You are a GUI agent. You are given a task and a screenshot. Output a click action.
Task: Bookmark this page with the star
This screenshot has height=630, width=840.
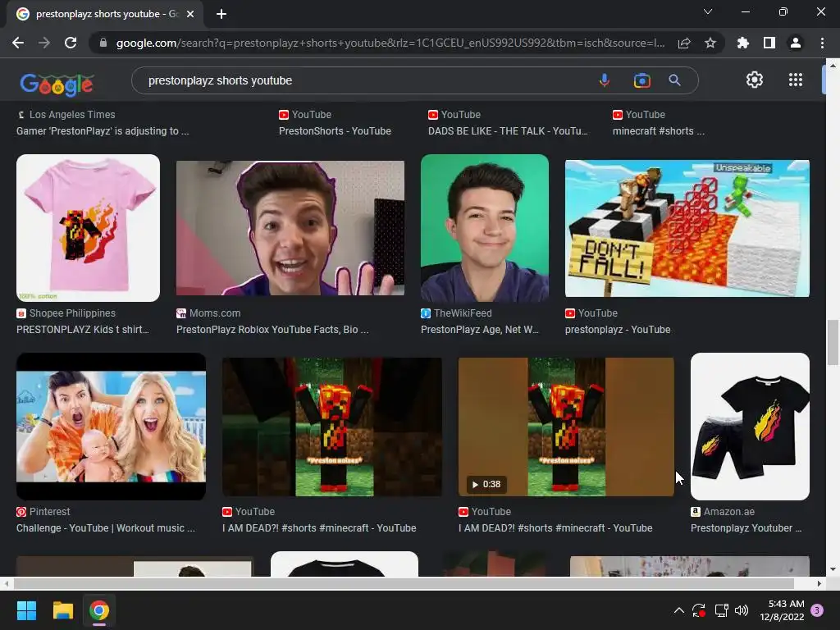pyautogui.click(x=710, y=43)
